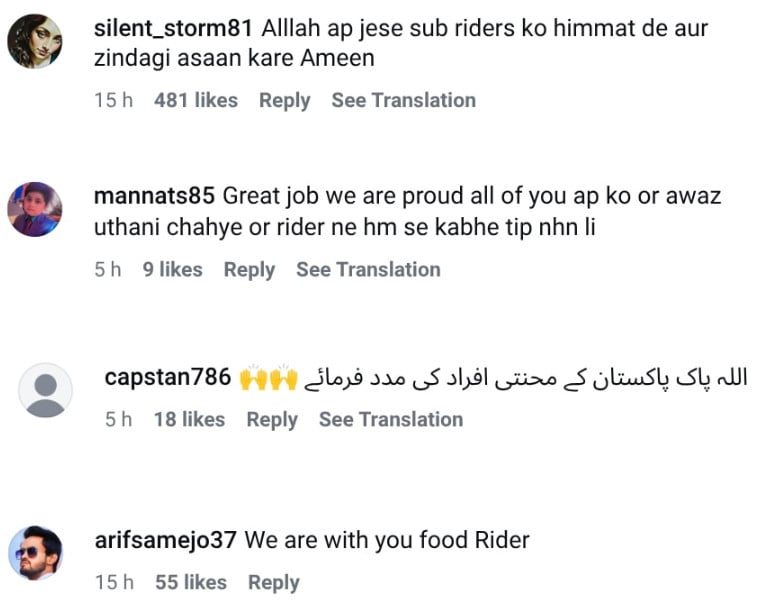Click the arifsamejo37 username
The image size is (771, 608).
[x=165, y=540]
